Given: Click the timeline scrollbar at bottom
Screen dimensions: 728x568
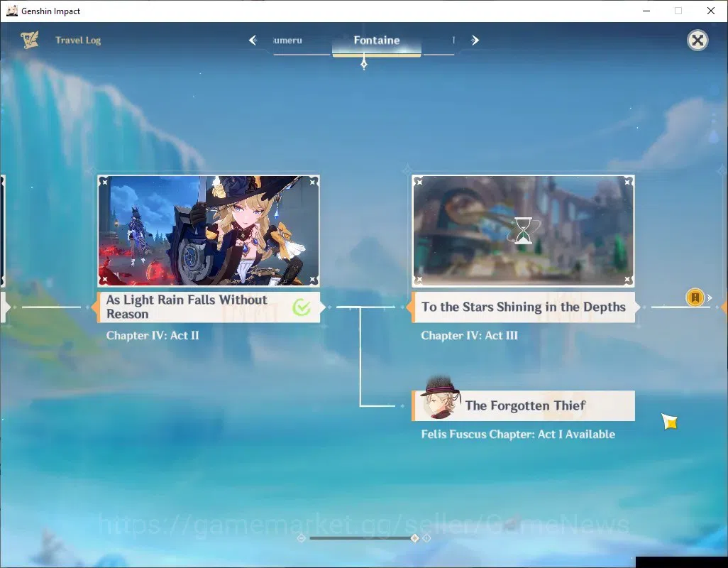Looking at the screenshot, I should click(x=363, y=537).
